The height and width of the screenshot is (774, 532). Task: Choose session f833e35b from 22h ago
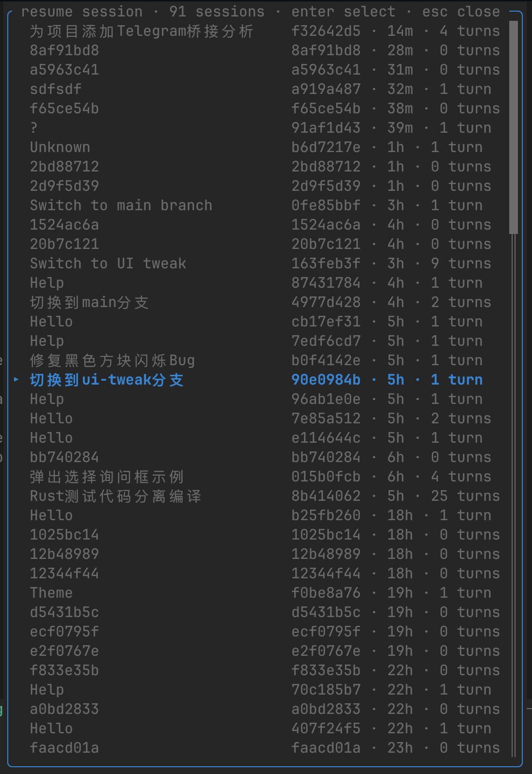coord(265,670)
